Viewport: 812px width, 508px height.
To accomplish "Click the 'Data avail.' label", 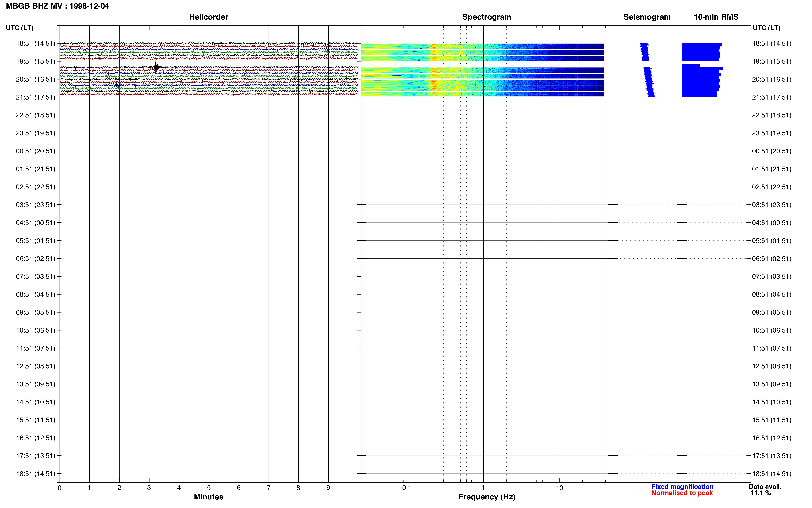I will [x=765, y=486].
